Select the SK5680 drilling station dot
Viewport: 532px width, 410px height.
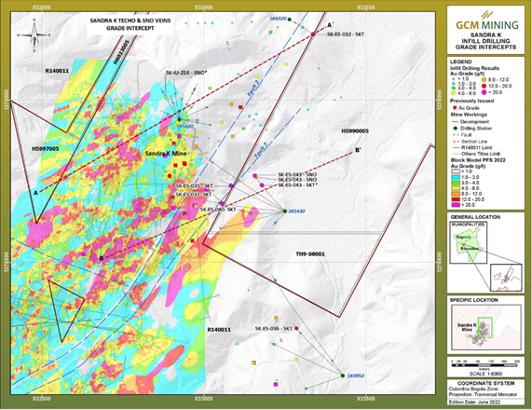180,119
